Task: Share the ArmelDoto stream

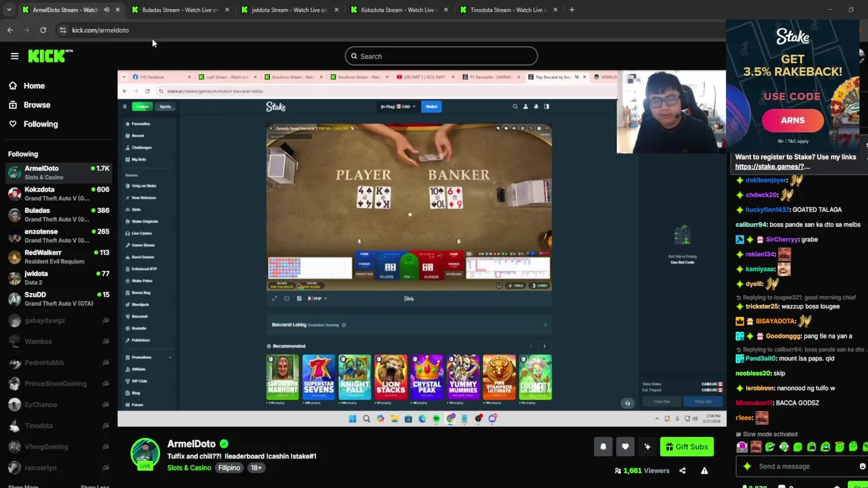Action: tap(682, 470)
